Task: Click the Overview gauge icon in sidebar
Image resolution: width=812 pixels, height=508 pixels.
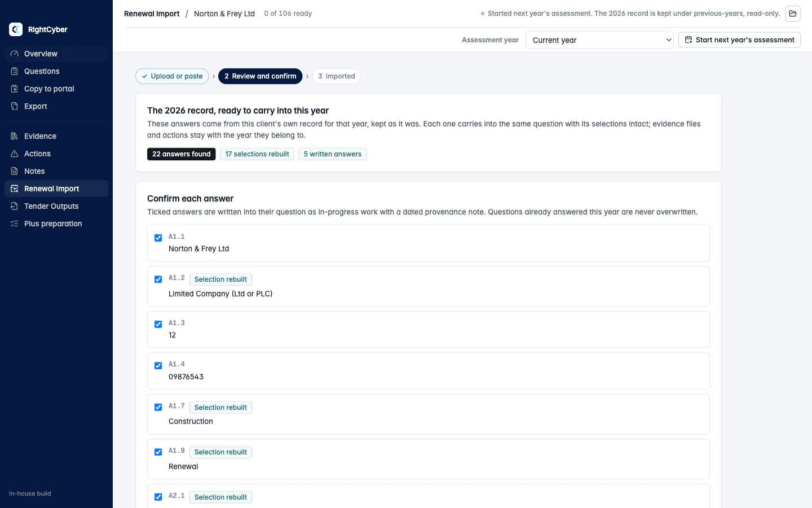Action: pyautogui.click(x=15, y=54)
